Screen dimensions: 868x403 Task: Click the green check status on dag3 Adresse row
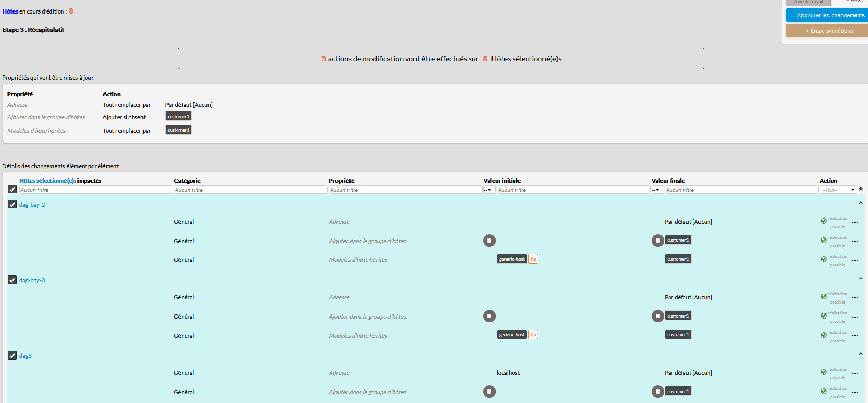824,372
